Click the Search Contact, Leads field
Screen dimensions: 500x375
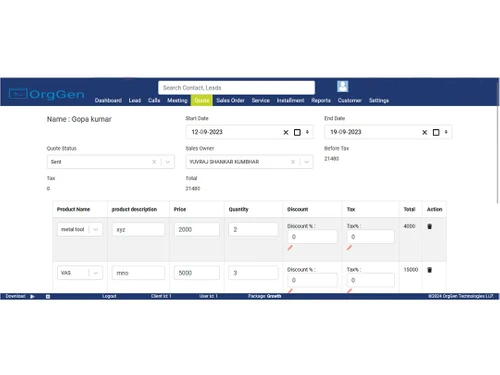coord(236,88)
